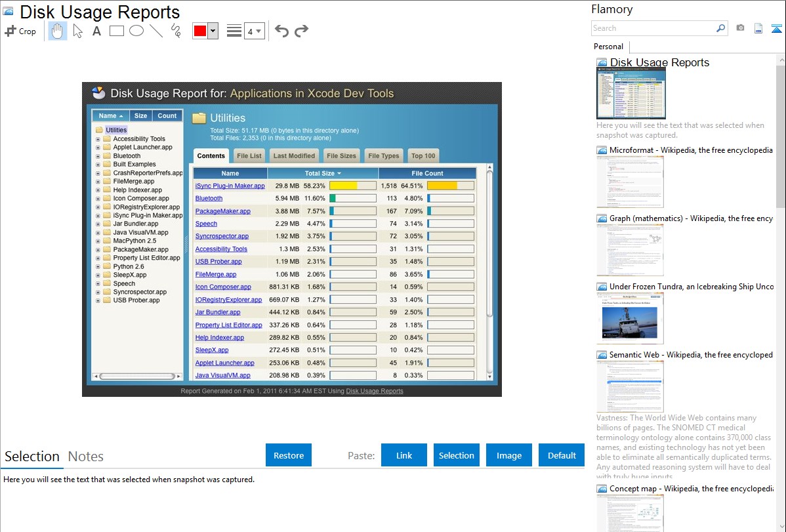Switch to the Notes tab
Viewport: 786px width, 532px height.
[86, 457]
